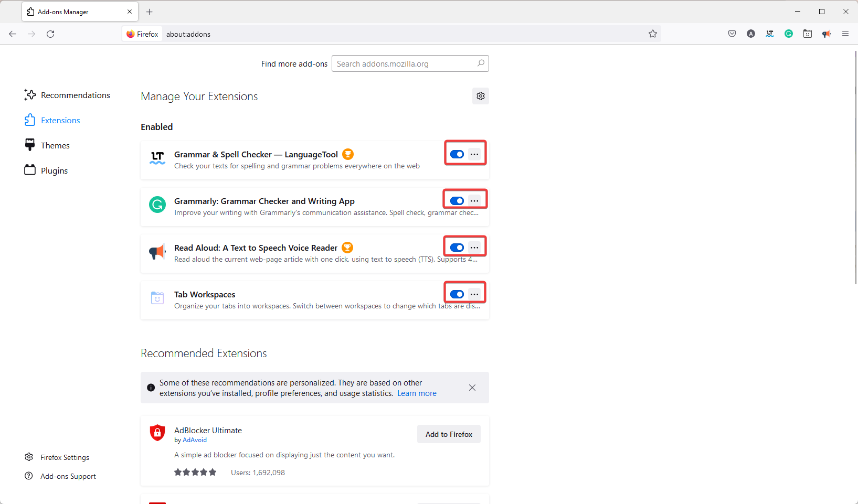Switch to the Plugins section

46,170
